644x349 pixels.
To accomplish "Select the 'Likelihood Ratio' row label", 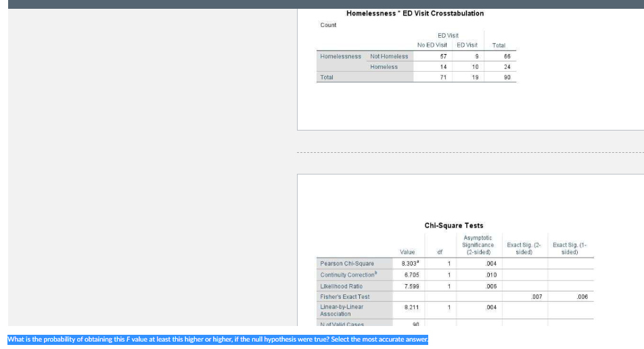I will click(x=342, y=286).
